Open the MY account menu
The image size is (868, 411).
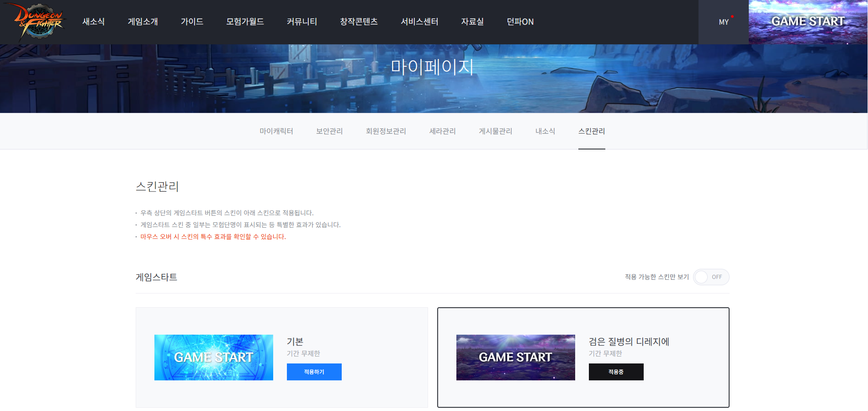[724, 22]
